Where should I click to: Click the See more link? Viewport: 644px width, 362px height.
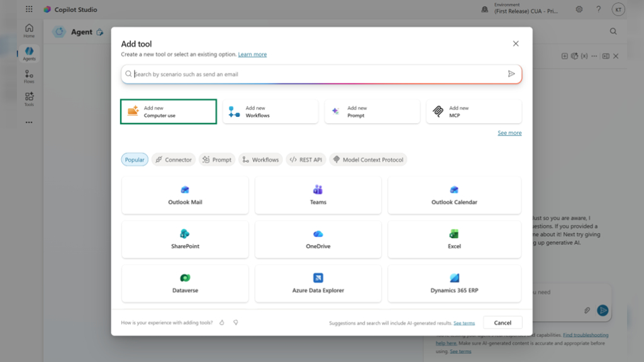pos(509,133)
